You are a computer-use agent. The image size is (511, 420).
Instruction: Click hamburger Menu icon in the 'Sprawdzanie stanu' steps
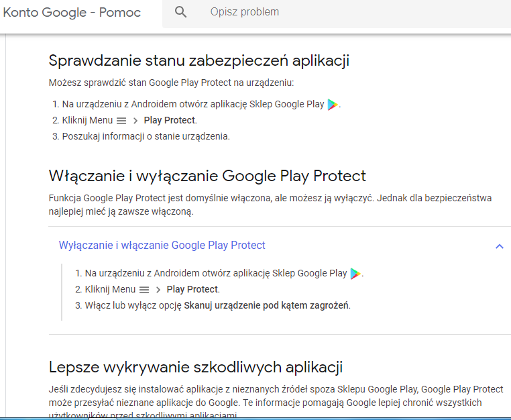tap(121, 121)
